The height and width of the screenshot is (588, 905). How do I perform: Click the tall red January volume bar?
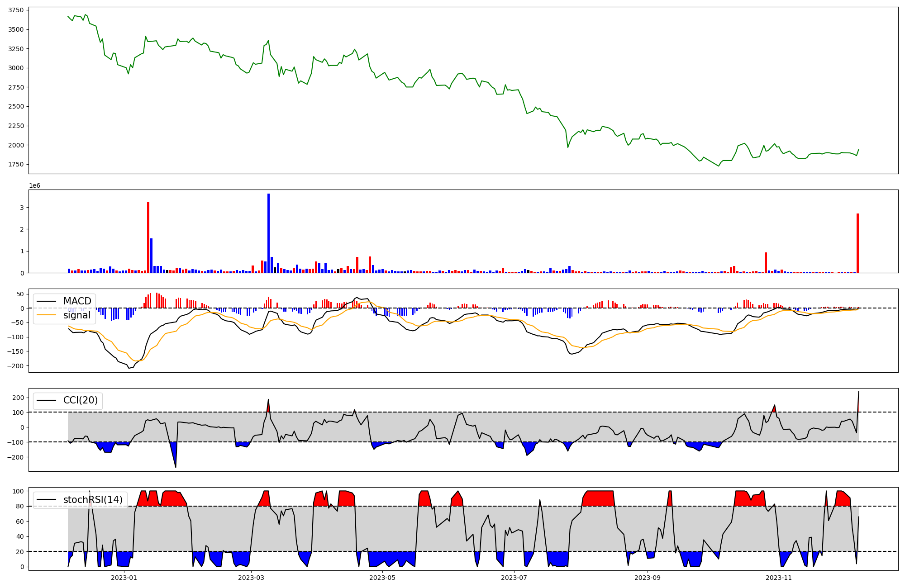(x=148, y=237)
